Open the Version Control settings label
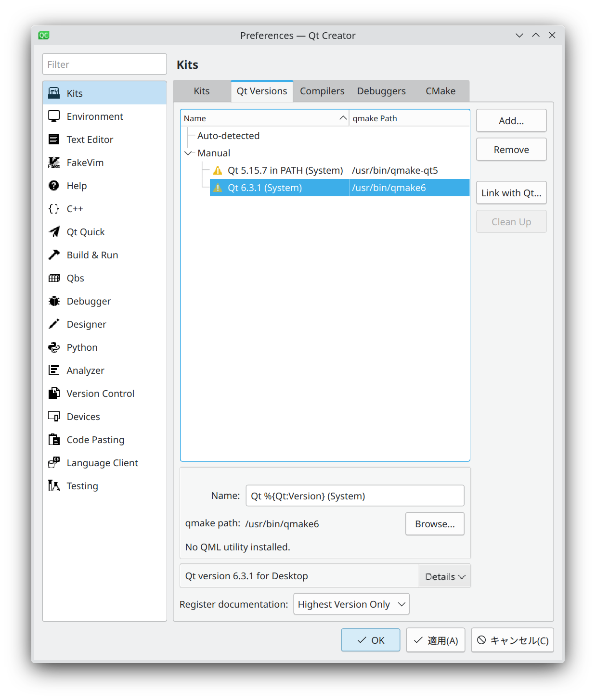 point(101,394)
